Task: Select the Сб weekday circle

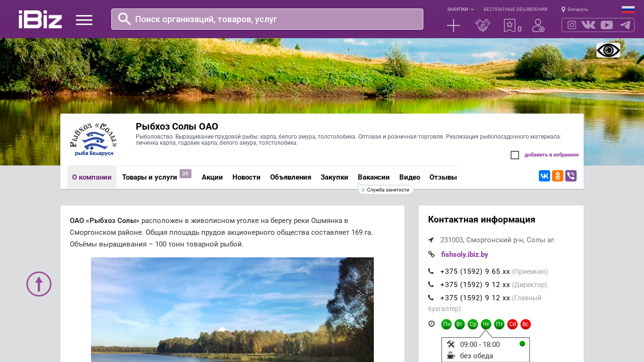Action: [x=512, y=324]
